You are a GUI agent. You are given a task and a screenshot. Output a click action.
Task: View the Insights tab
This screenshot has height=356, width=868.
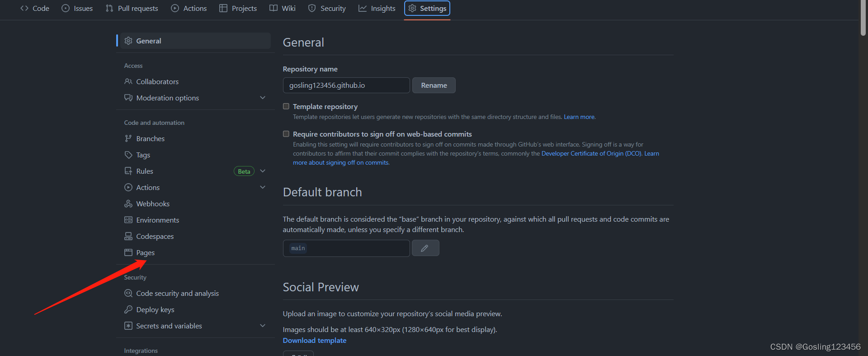[x=377, y=8]
